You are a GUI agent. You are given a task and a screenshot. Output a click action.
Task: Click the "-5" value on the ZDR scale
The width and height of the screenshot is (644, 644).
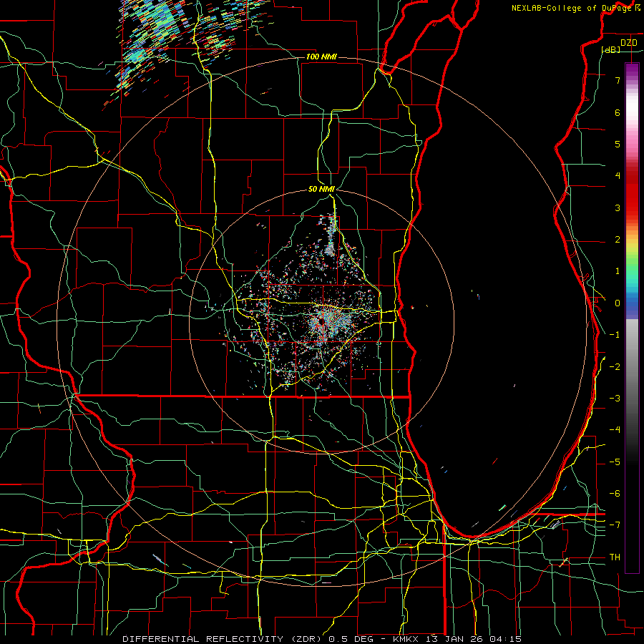[x=615, y=462]
